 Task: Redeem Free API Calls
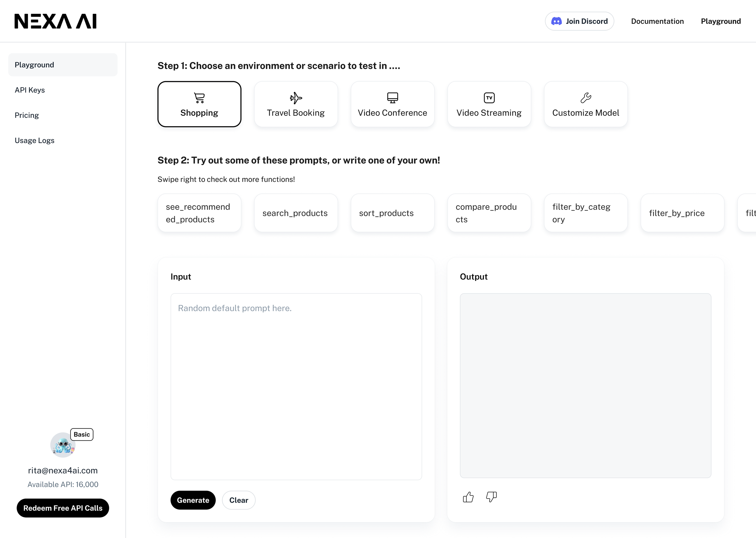click(x=63, y=508)
